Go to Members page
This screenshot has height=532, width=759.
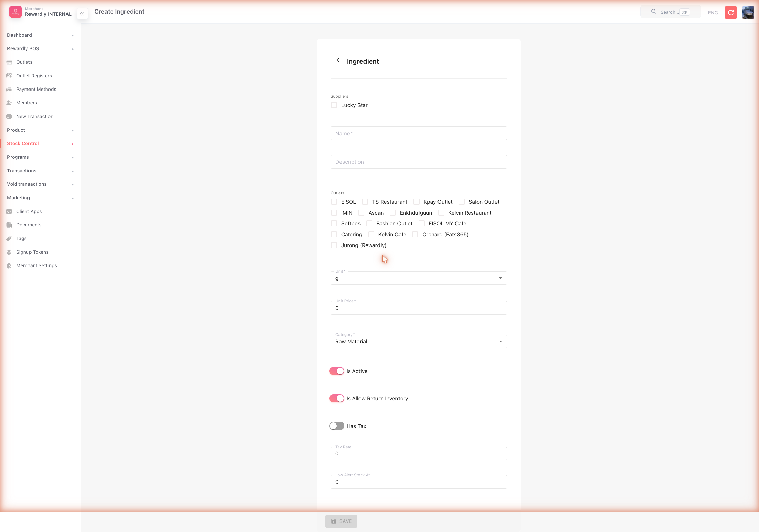point(26,103)
